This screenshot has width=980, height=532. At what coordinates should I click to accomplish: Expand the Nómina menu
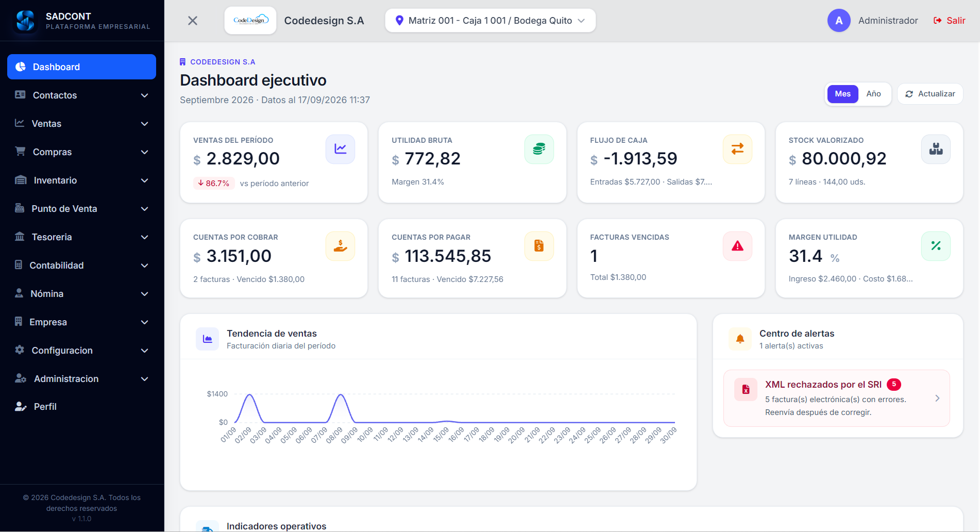81,294
